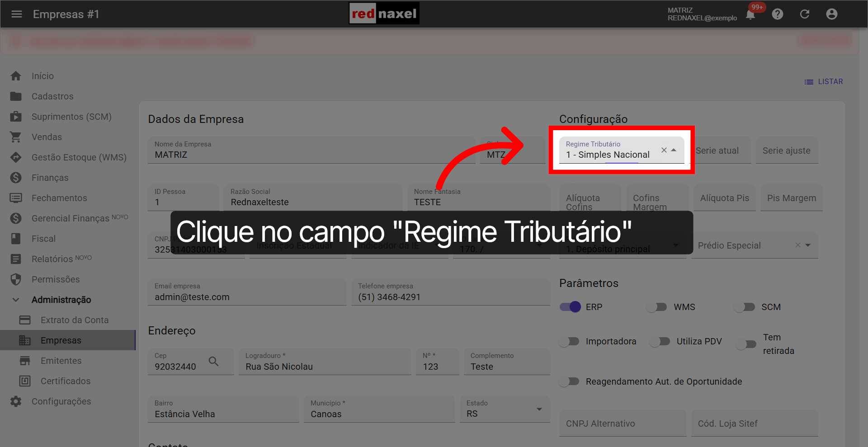This screenshot has width=868, height=447.
Task: Open the Estado dropdown showing RS
Action: [538, 409]
